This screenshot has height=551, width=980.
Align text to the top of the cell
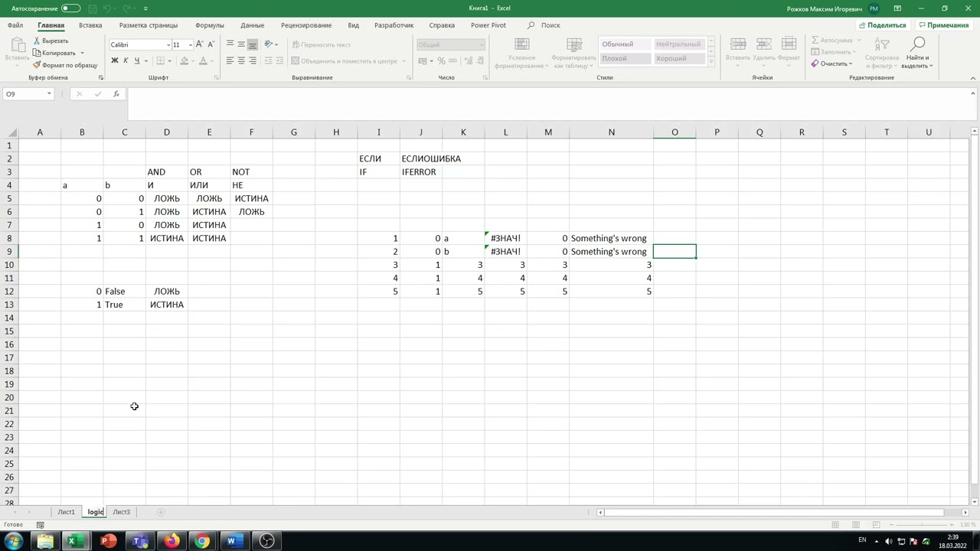(230, 44)
